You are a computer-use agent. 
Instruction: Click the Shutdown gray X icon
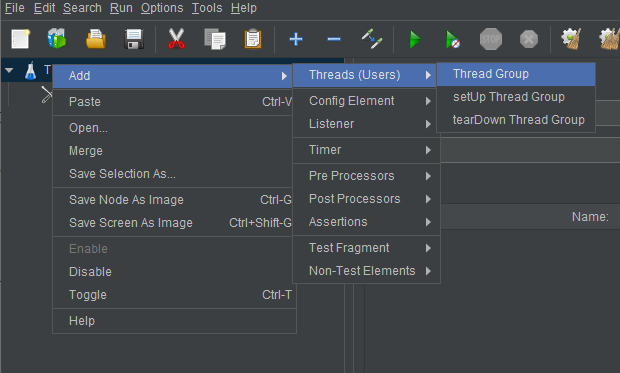[x=529, y=39]
